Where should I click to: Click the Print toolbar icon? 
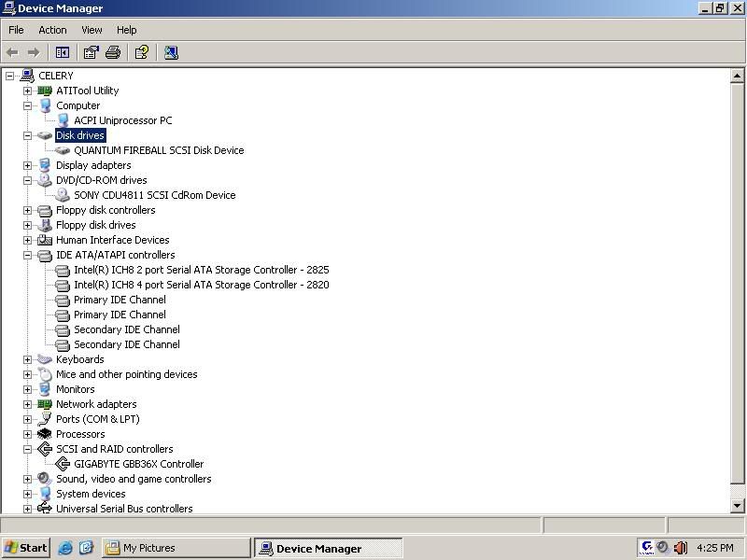(113, 52)
